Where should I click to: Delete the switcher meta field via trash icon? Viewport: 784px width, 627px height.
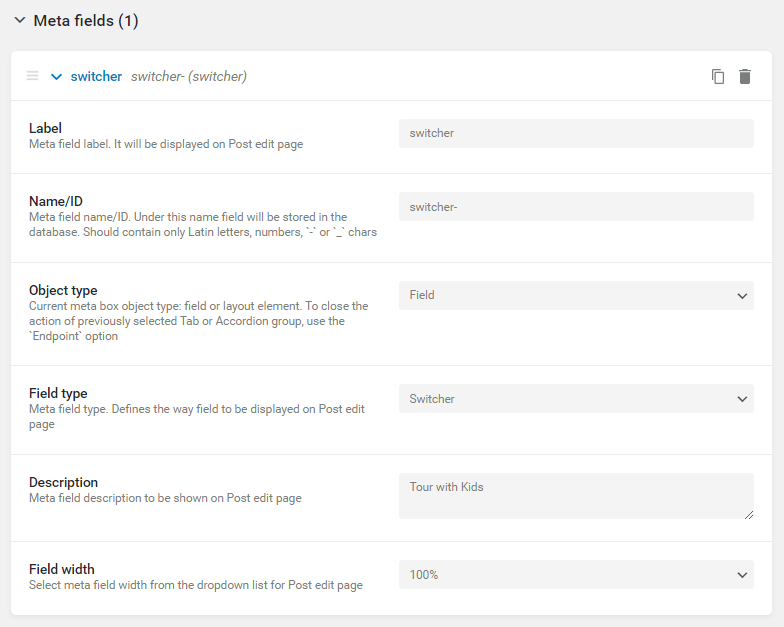744,76
